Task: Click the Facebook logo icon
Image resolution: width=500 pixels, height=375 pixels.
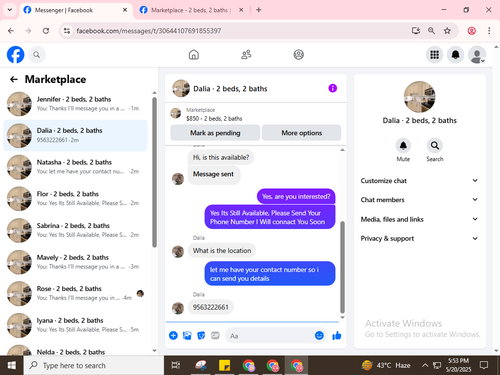Action: [16, 55]
